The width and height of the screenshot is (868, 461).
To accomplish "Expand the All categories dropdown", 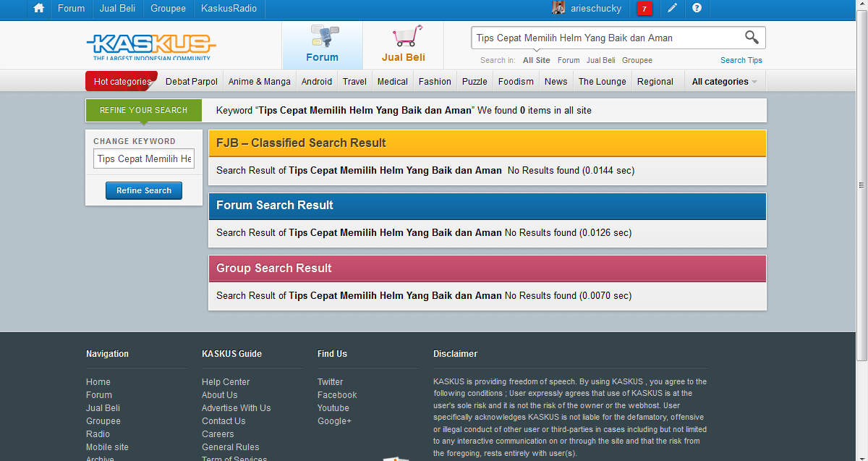I will 725,82.
